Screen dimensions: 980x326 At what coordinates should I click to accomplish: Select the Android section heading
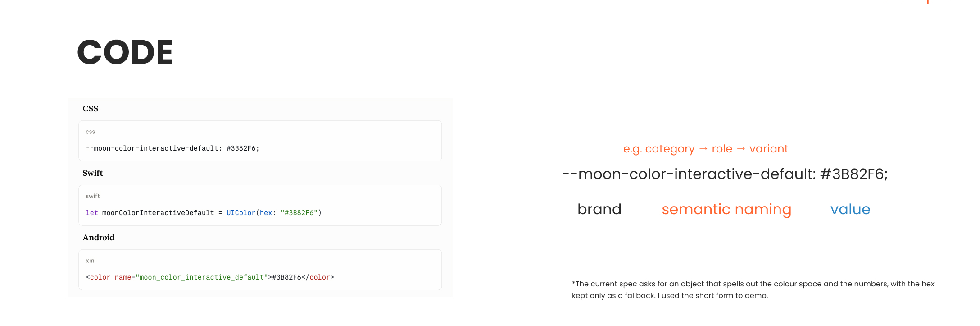click(x=99, y=238)
